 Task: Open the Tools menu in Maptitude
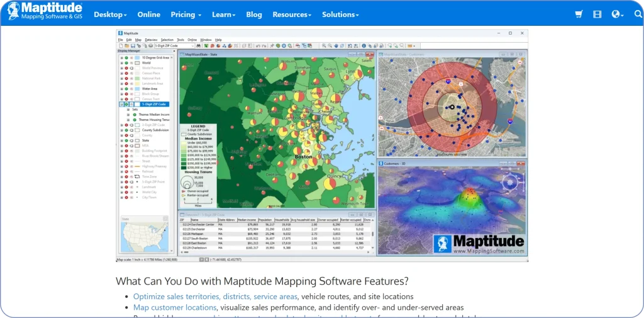point(180,40)
